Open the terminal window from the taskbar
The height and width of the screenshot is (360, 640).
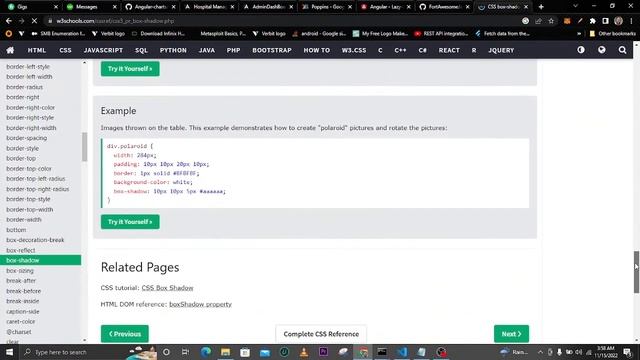pyautogui.click(x=382, y=352)
